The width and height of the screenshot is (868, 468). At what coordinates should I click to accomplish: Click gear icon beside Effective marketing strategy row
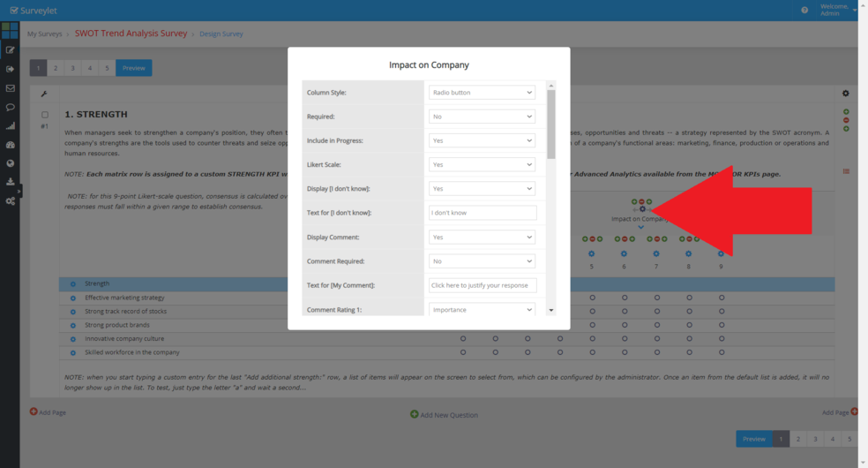coord(73,298)
